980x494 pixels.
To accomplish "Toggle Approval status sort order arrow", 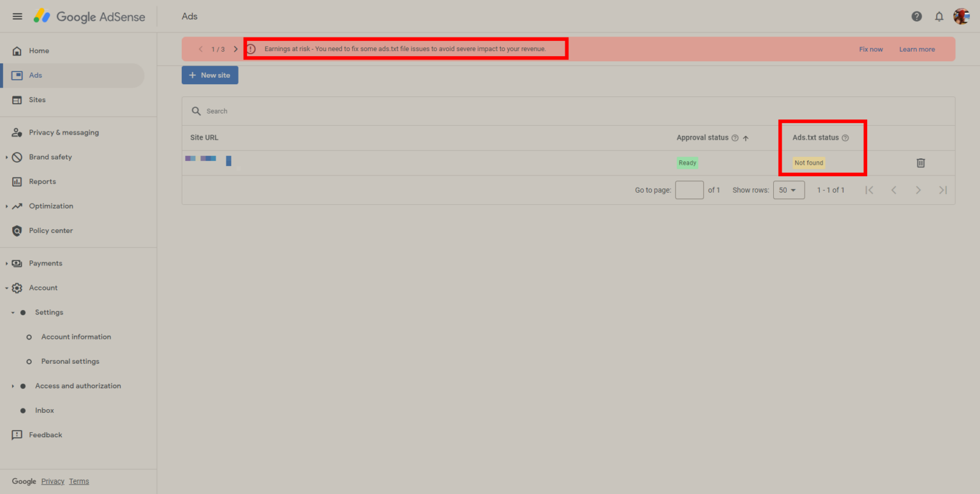I will point(745,137).
